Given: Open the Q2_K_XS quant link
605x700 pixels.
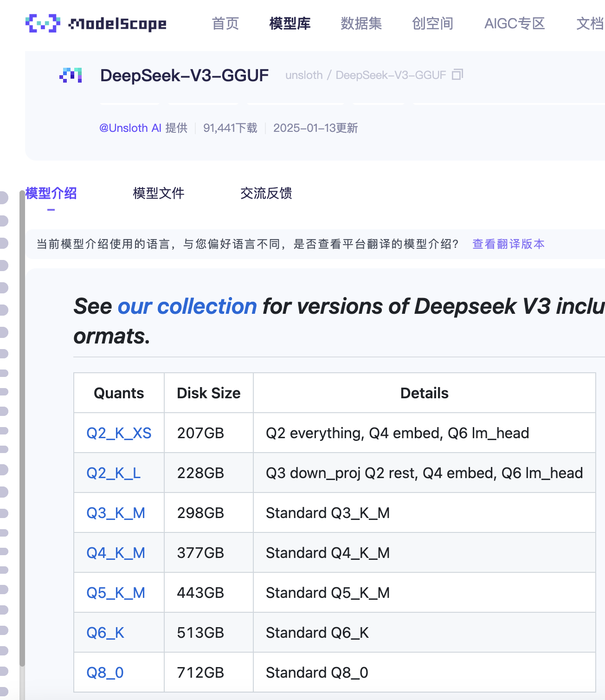Looking at the screenshot, I should pyautogui.click(x=119, y=433).
